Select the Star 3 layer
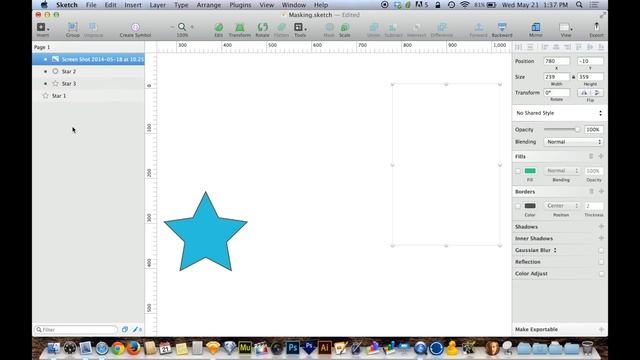Image resolution: width=640 pixels, height=360 pixels. (88, 84)
